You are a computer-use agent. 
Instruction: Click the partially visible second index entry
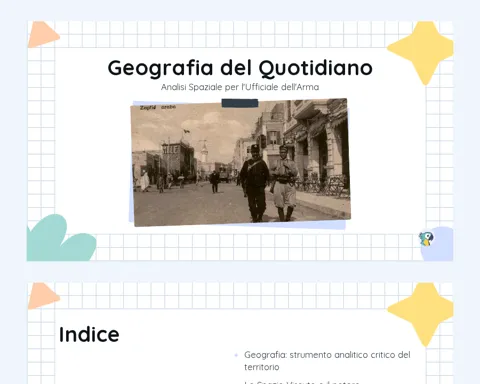click(x=302, y=382)
